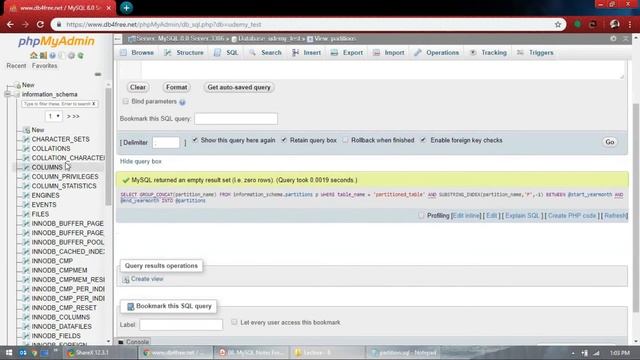Viewport: 640px width, 360px height.
Task: Click the log out door icon
Action: (43, 55)
